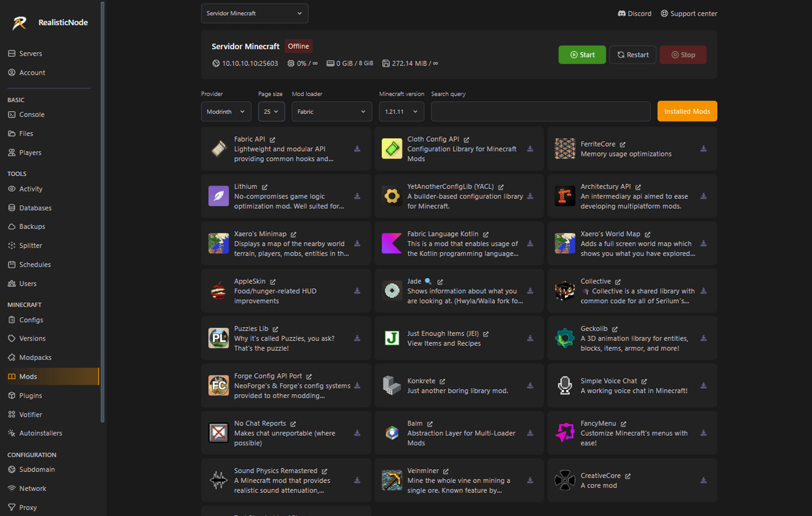
Task: Download the Veinminer mod
Action: point(530,480)
